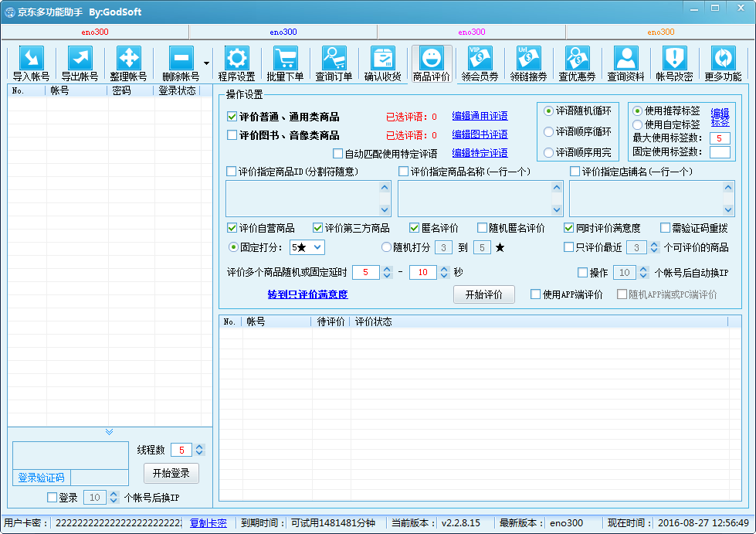
Task: Enable 评价图书、音像类商品 checkbox
Action: pyautogui.click(x=232, y=135)
